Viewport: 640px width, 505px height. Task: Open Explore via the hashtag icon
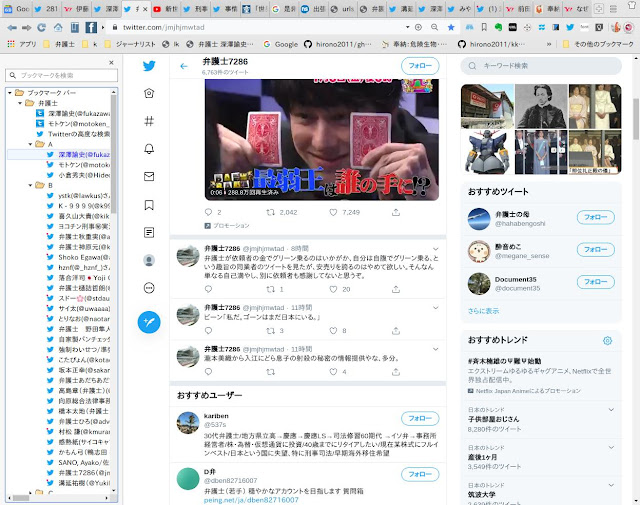[x=149, y=121]
